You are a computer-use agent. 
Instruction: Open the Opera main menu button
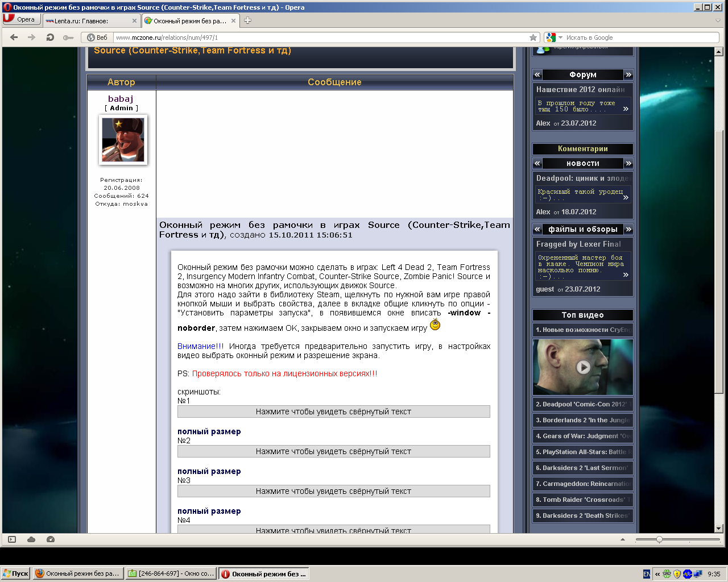click(20, 19)
